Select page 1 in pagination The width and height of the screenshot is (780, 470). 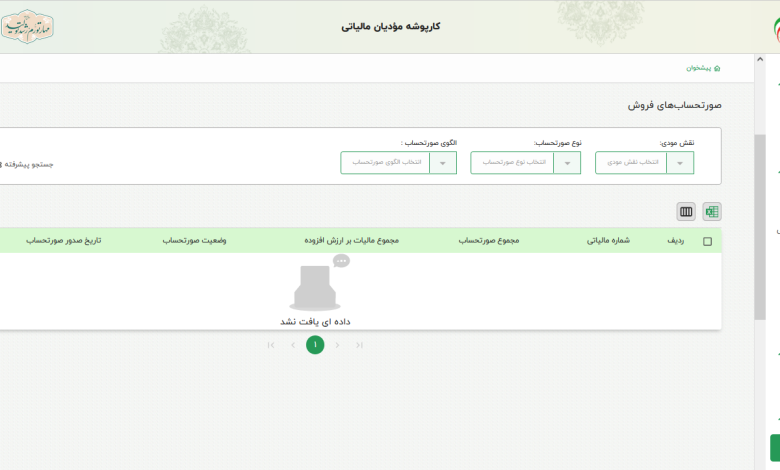click(315, 345)
